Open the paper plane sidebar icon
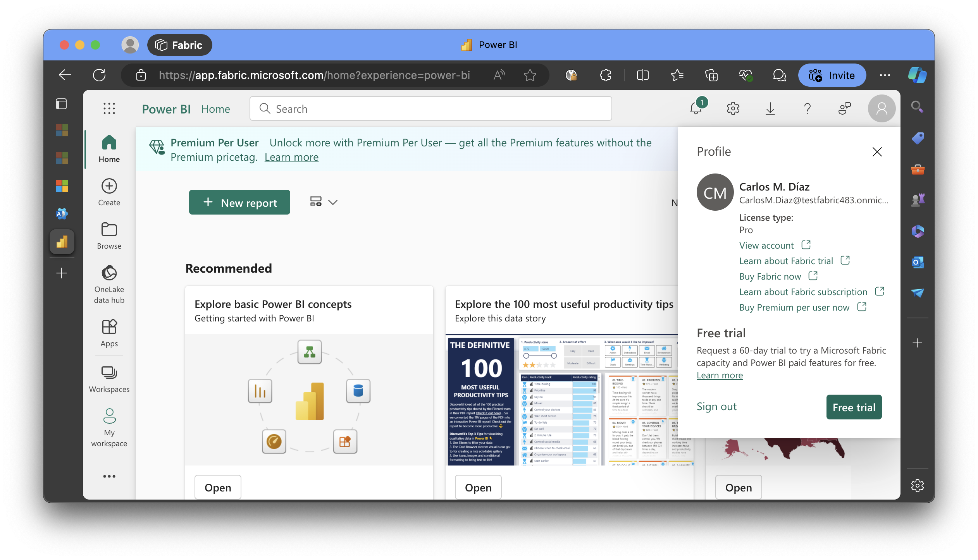The width and height of the screenshot is (978, 560). pyautogui.click(x=917, y=293)
